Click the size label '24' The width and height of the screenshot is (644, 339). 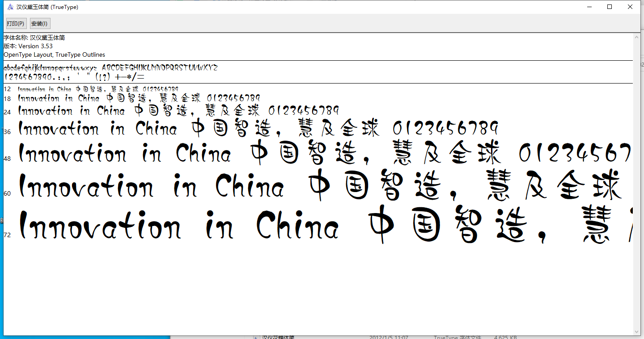(7, 112)
